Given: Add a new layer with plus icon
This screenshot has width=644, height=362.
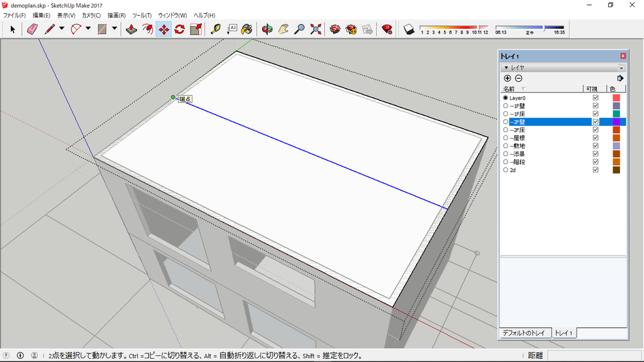Looking at the screenshot, I should click(x=508, y=79).
